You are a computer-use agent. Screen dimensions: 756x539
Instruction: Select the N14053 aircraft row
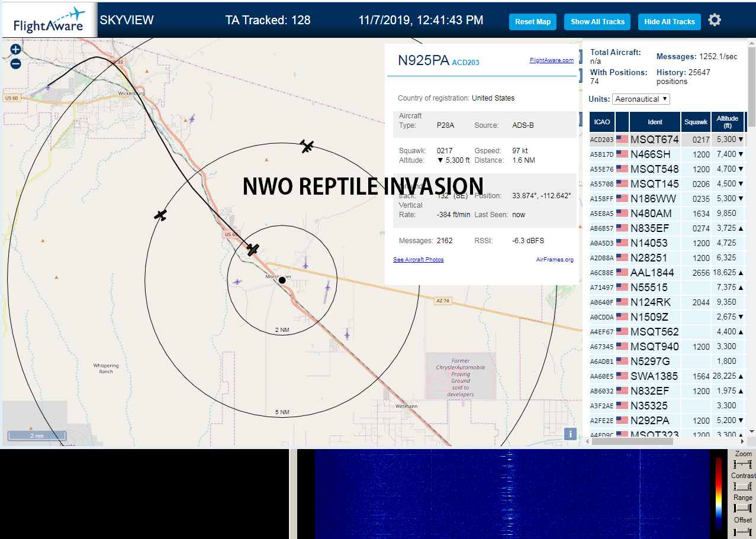[667, 243]
